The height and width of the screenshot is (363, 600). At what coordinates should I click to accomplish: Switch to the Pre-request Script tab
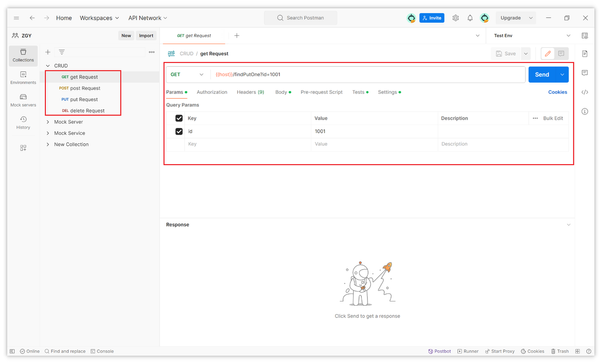(x=321, y=92)
